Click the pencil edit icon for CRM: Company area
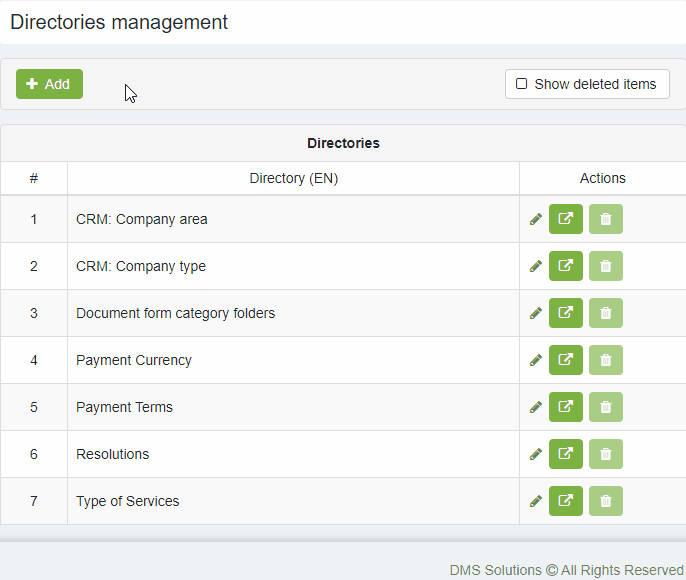Screen dimensions: 686x580 point(536,219)
